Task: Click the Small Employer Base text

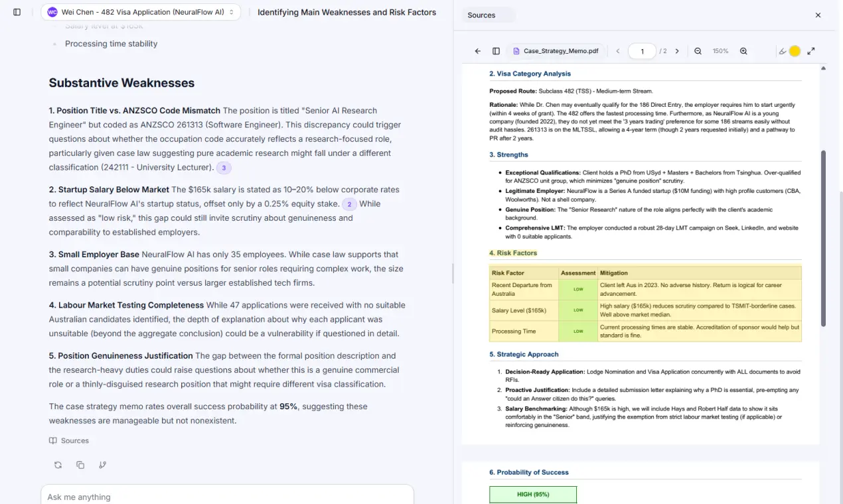Action: [x=94, y=254]
